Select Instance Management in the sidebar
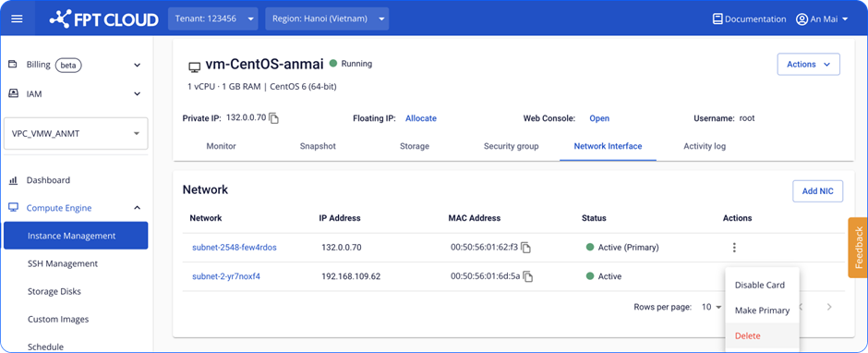Screen dimensions: 868x353 tap(76, 236)
